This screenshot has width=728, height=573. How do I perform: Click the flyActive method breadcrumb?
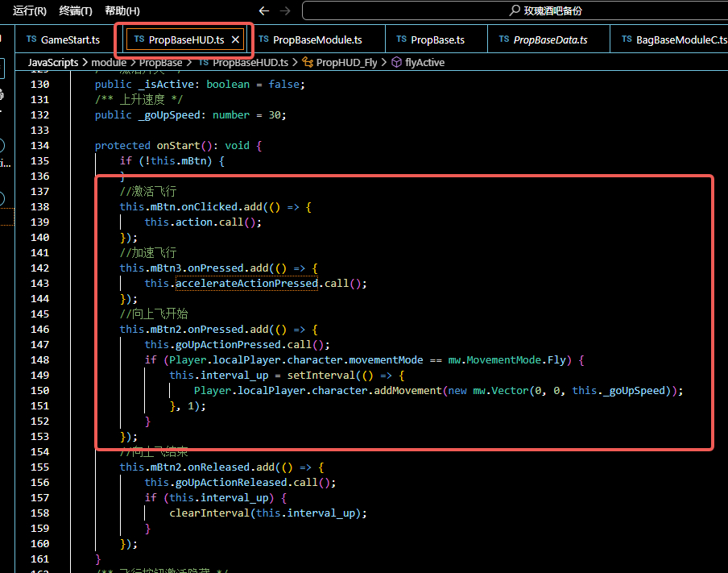pos(424,62)
